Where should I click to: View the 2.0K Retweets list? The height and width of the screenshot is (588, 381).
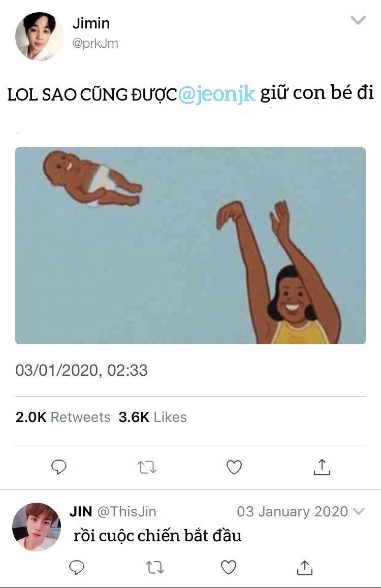(x=63, y=417)
